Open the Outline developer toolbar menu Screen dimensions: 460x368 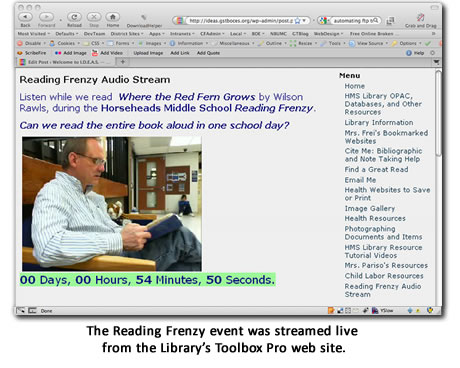click(272, 43)
